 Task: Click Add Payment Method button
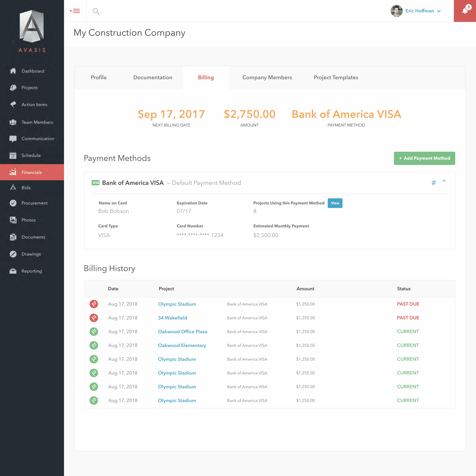pyautogui.click(x=424, y=158)
